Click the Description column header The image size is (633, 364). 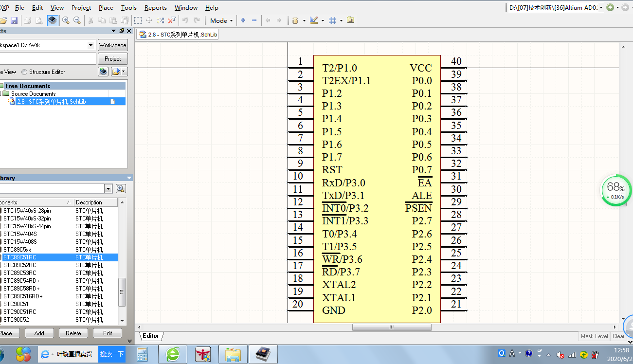(95, 202)
